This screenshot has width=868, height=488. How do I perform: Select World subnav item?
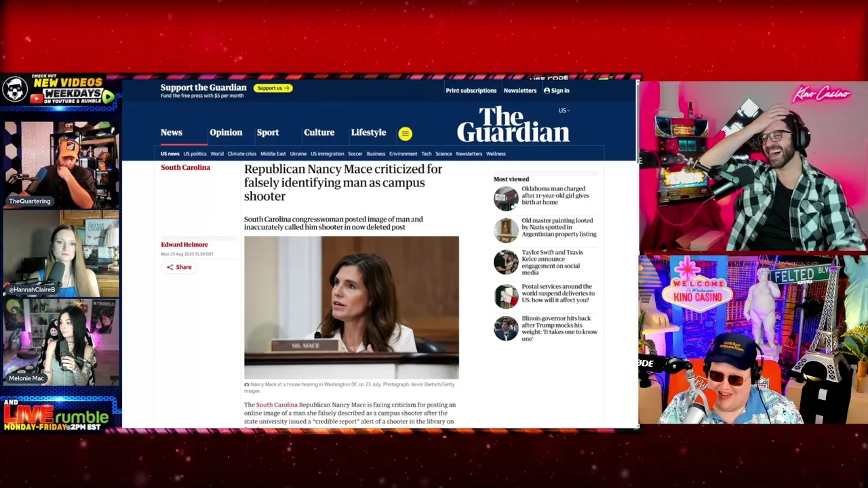click(x=217, y=154)
